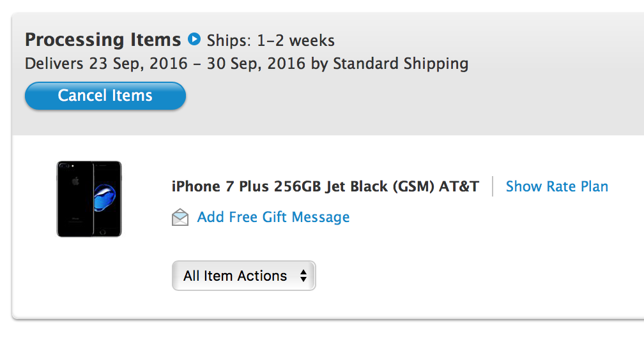
Task: Click the up-down arrows on All Item Actions
Action: [x=303, y=276]
